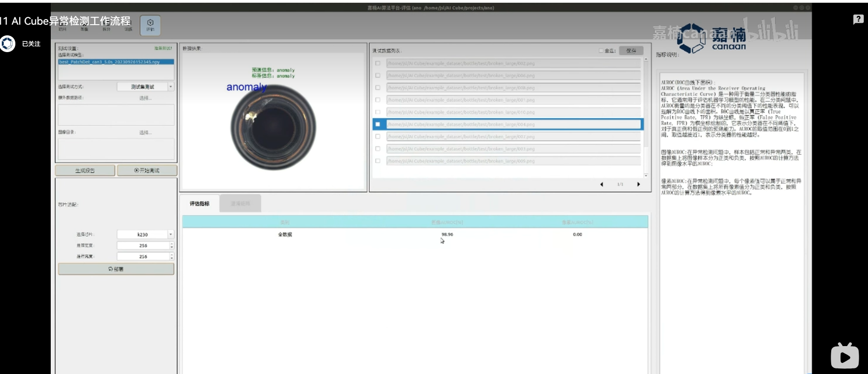
Task: Open the k230 chip selection dropdown
Action: (x=170, y=234)
